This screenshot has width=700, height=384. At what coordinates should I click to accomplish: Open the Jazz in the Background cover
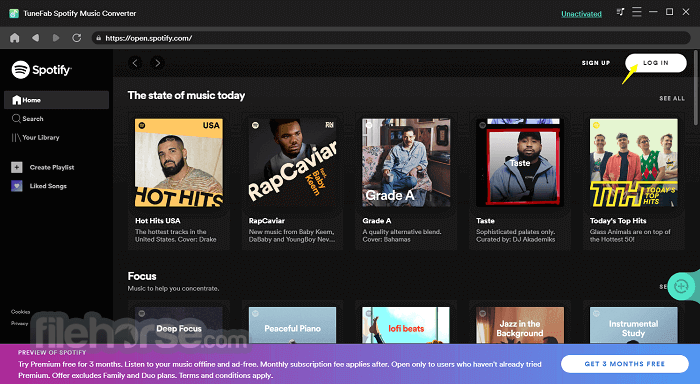520,325
